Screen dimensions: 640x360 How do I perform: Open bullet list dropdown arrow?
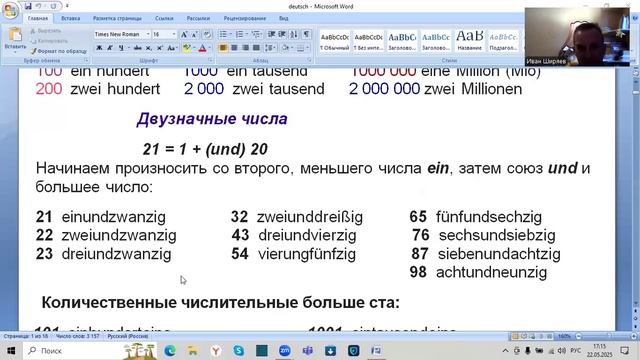tap(230, 34)
